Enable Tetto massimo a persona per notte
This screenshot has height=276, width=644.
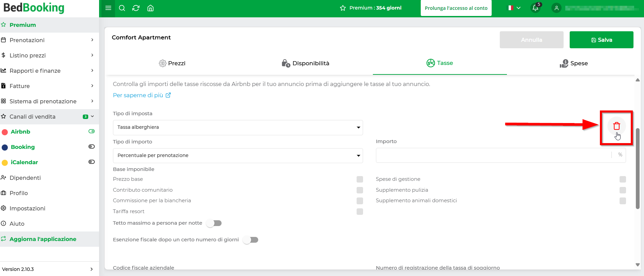click(214, 223)
